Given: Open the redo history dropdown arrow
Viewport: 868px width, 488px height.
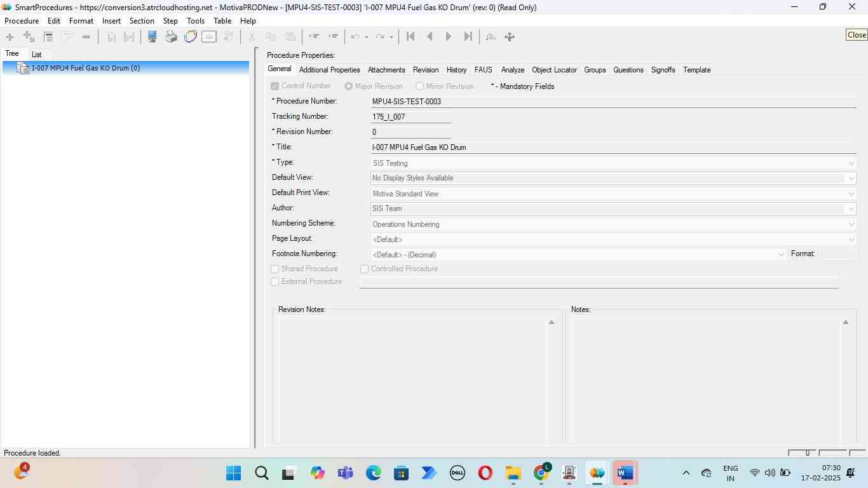Looking at the screenshot, I should tap(391, 37).
